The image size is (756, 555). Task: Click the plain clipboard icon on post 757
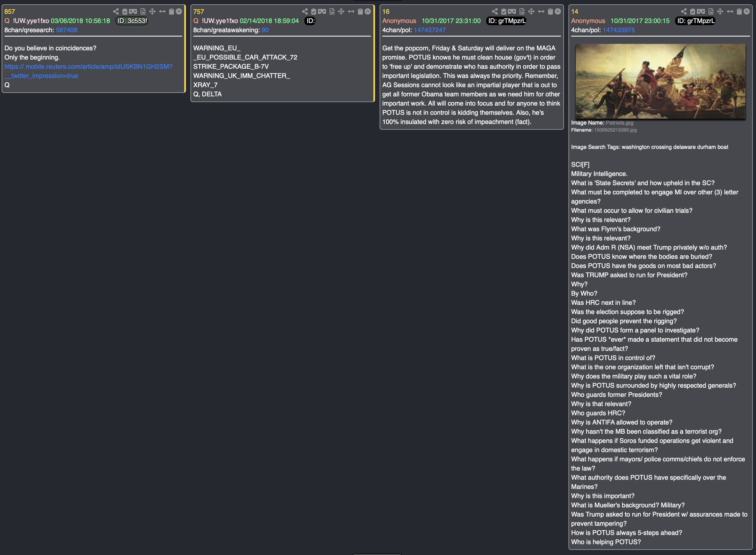pos(360,11)
